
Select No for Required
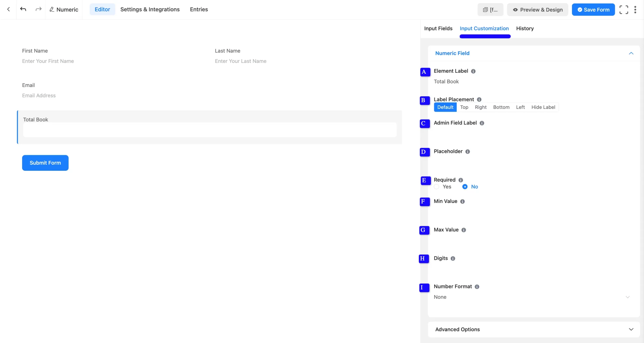tap(465, 187)
